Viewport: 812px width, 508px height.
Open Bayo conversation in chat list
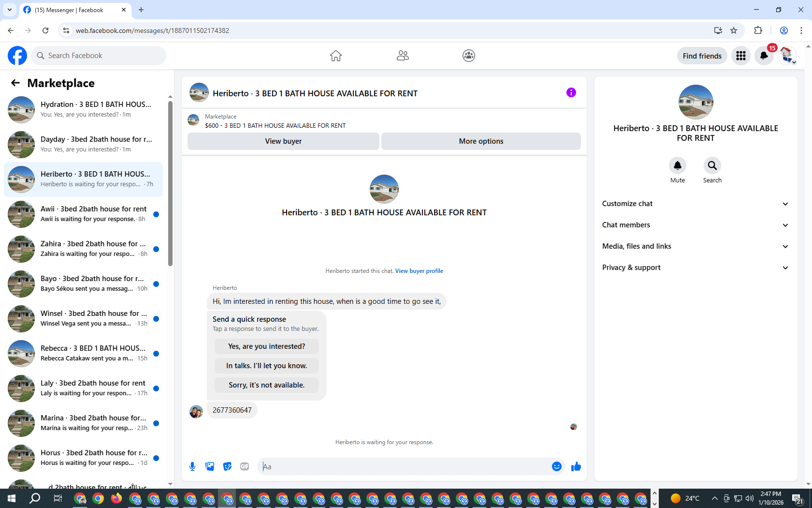pyautogui.click(x=83, y=284)
